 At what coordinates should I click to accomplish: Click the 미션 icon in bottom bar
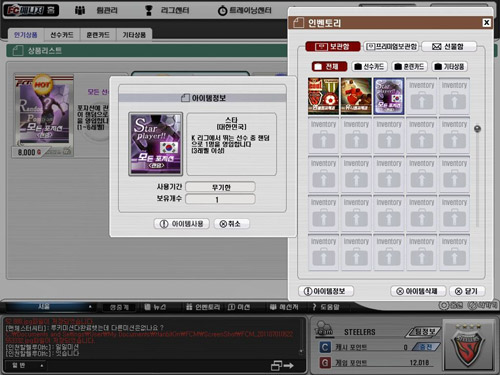click(x=231, y=307)
